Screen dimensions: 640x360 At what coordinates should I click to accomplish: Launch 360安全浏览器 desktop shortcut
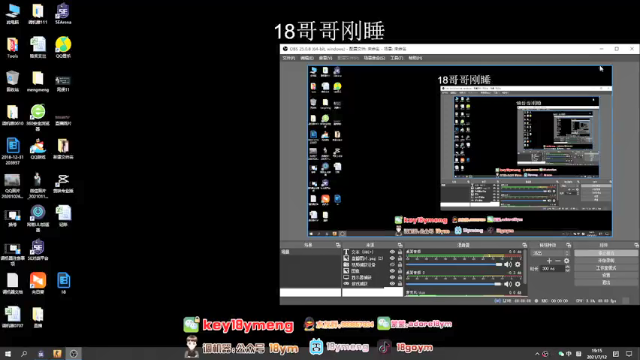coord(38,117)
